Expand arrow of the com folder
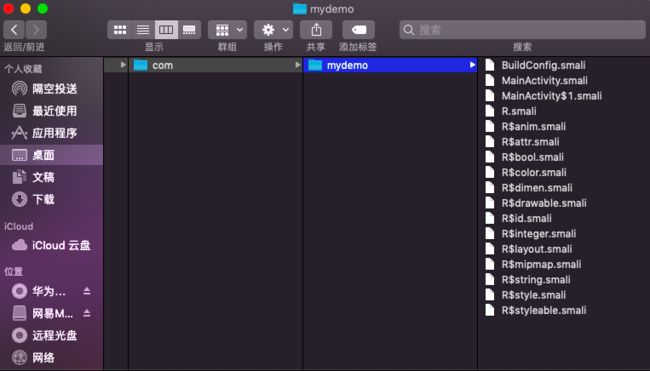650x371 pixels. [297, 65]
